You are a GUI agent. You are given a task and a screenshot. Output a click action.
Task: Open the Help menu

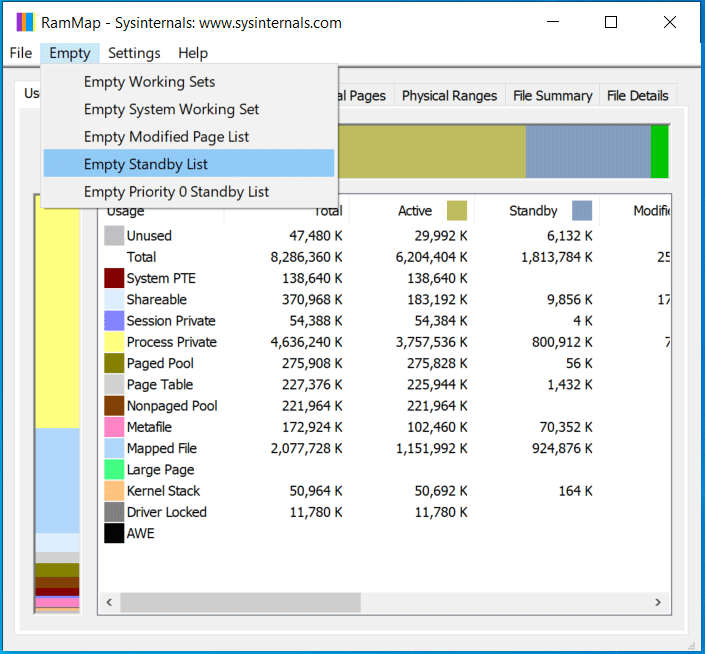(x=193, y=53)
